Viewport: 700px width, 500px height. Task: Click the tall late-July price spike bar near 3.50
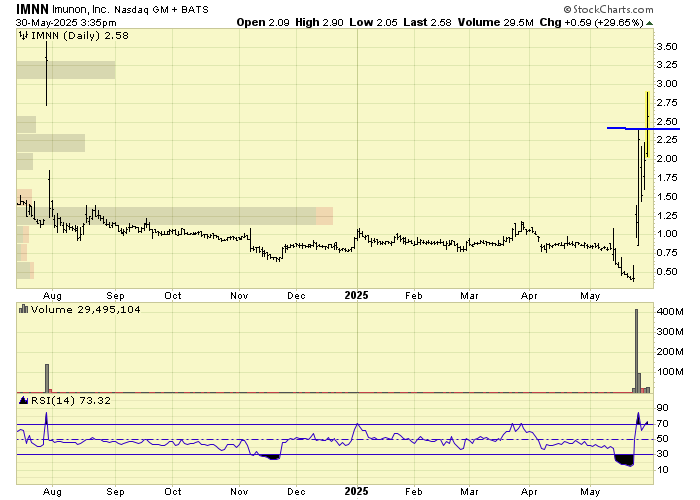(46, 74)
